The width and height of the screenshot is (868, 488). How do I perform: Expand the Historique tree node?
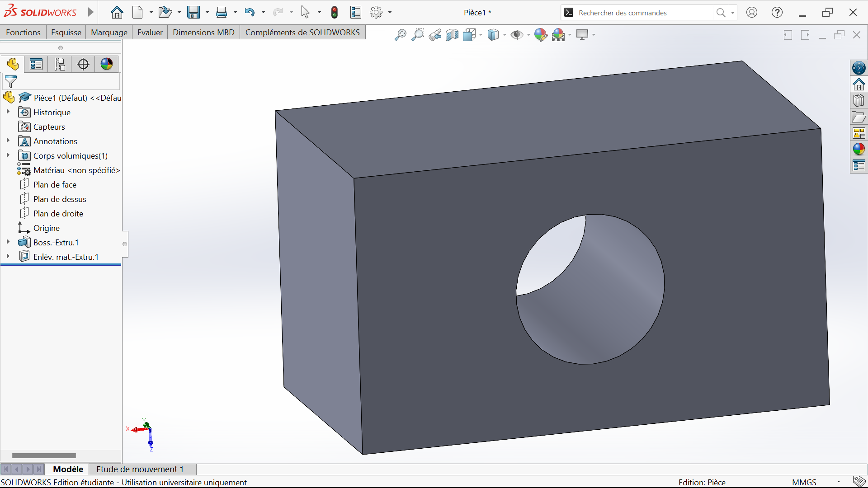point(8,112)
